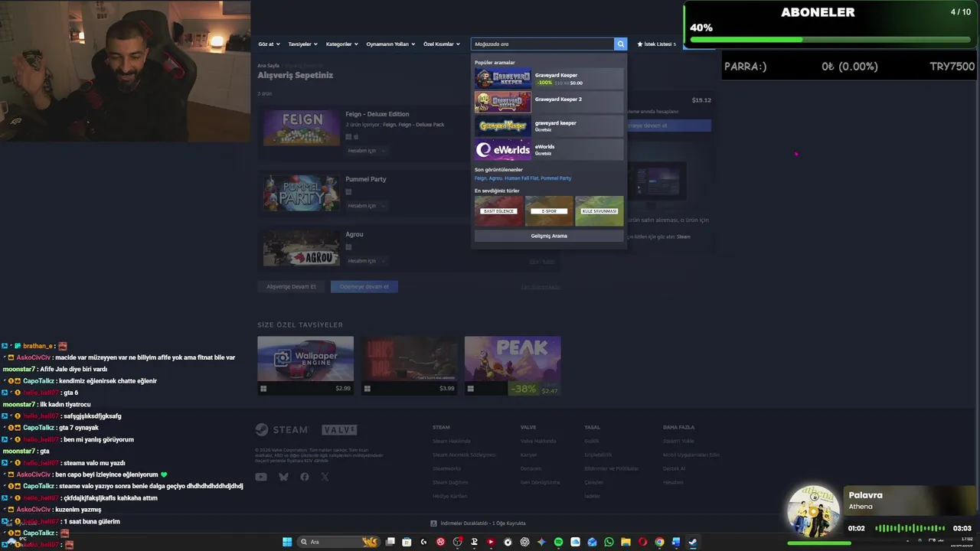Open iCloud from the taskbar
Image resolution: width=980 pixels, height=551 pixels.
point(575,542)
